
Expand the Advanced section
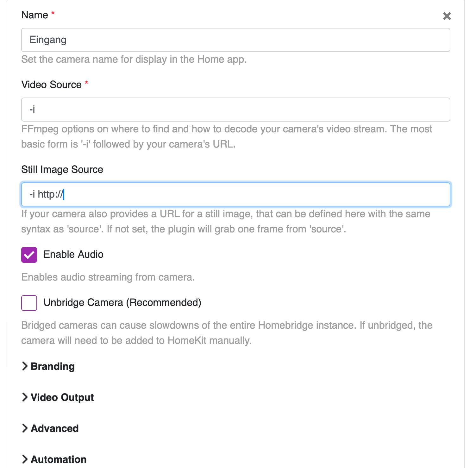pos(50,428)
